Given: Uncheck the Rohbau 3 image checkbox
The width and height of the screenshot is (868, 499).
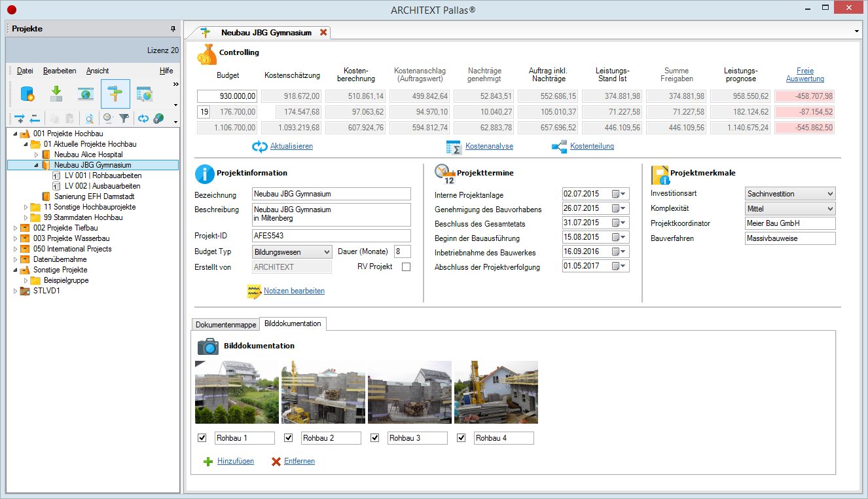Looking at the screenshot, I should click(x=374, y=438).
